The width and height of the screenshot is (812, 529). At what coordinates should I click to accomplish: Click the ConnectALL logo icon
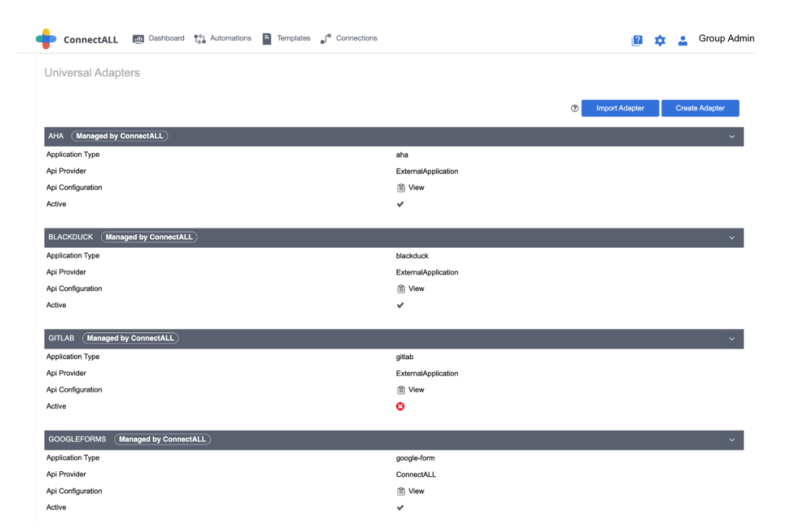(x=46, y=39)
